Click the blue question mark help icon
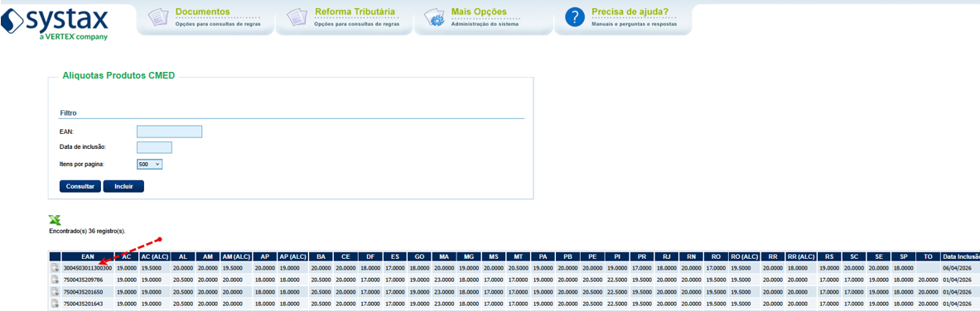This screenshot has width=980, height=311. coord(574,17)
